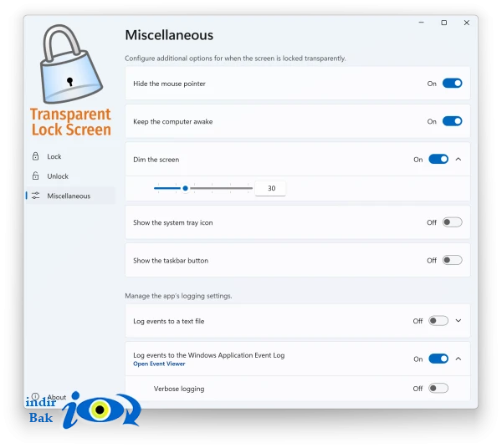Toggle Dim the screen off
The image size is (502, 448).
click(438, 160)
